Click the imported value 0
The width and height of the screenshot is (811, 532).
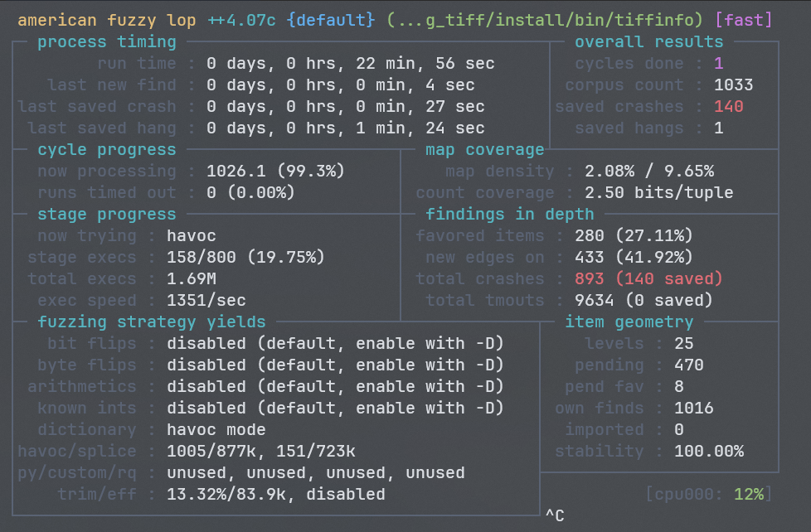[x=678, y=429]
